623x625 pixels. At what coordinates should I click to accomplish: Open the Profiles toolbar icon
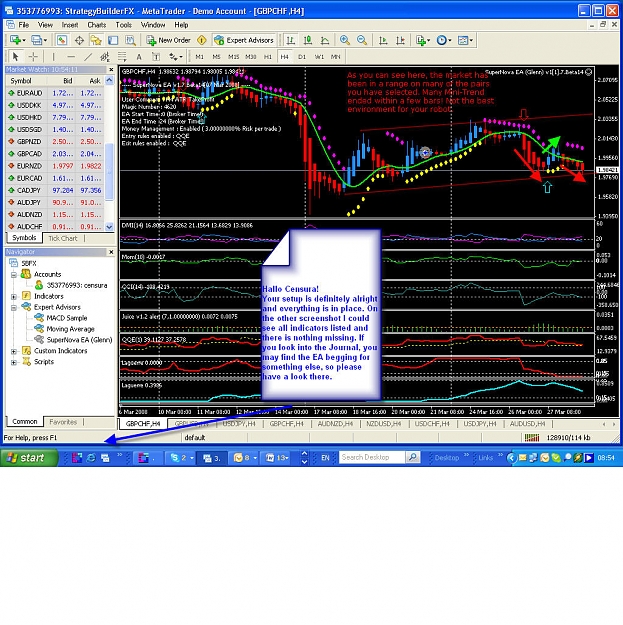coord(39,40)
